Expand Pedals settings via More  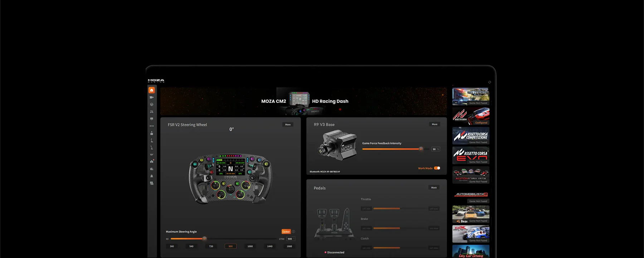(x=434, y=188)
